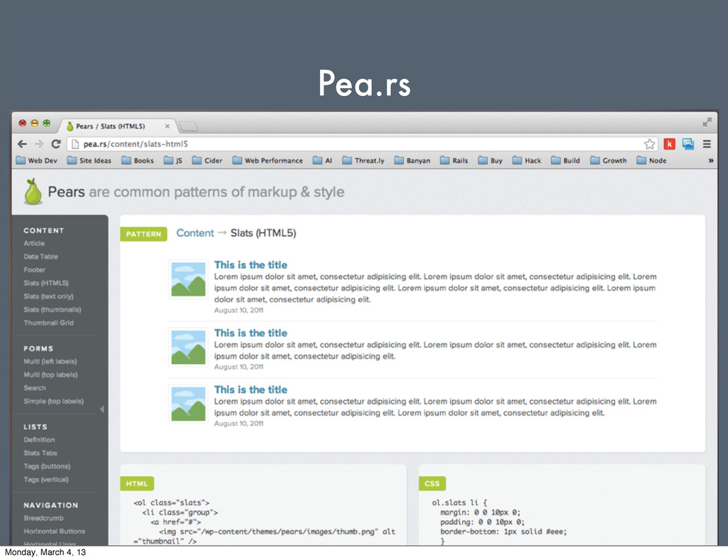Open the Search form pattern
728x560 pixels.
coord(35,388)
